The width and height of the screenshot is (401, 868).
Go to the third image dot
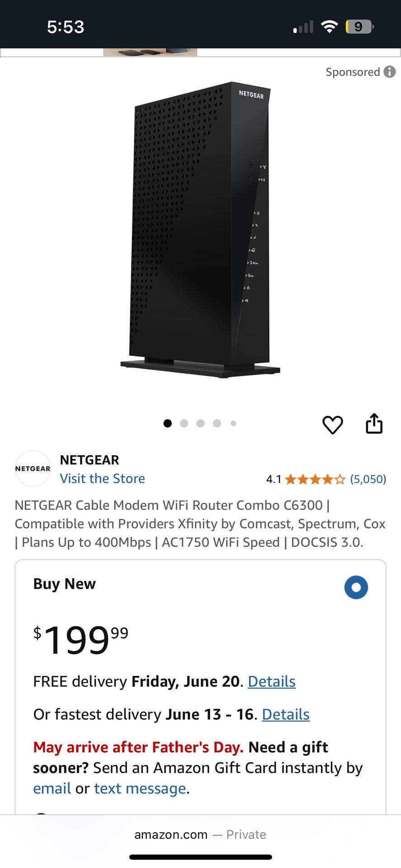tap(200, 424)
